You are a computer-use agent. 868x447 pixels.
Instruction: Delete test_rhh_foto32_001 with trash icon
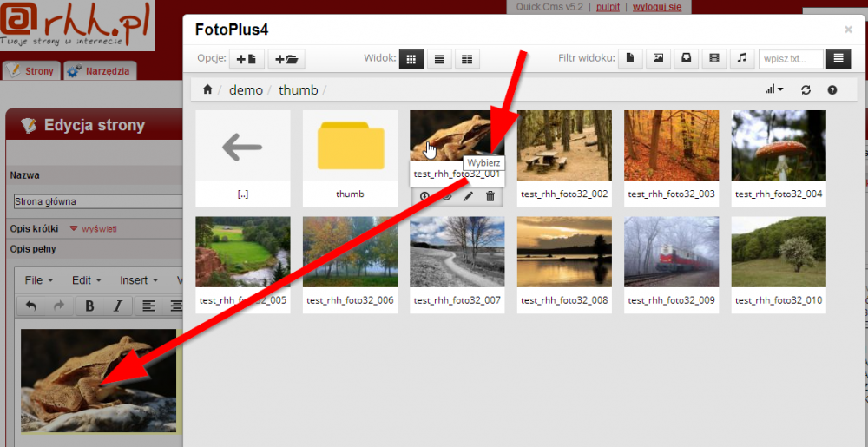click(490, 196)
